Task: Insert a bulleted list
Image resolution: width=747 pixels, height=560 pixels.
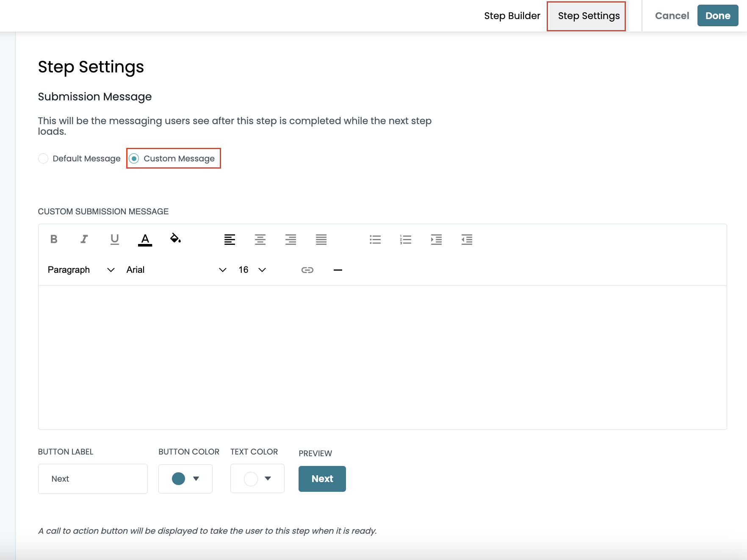Action: 375,239
